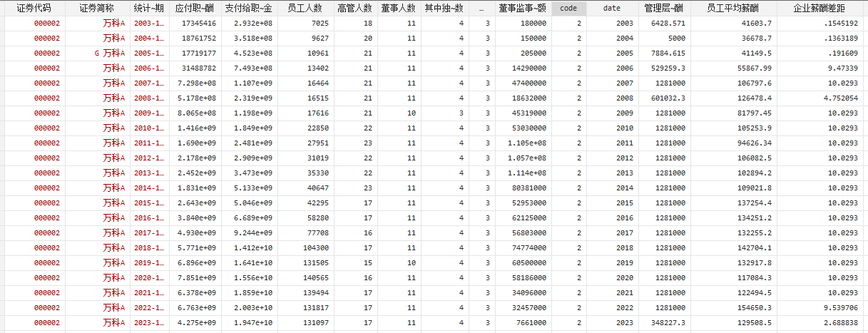Select the cell with value 18761752
The width and height of the screenshot is (868, 333).
click(194, 39)
